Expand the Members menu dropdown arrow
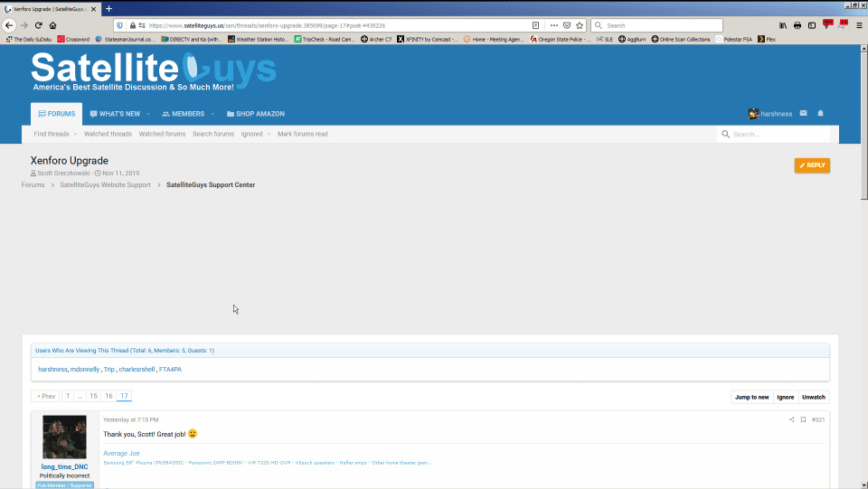The image size is (868, 489). point(212,114)
